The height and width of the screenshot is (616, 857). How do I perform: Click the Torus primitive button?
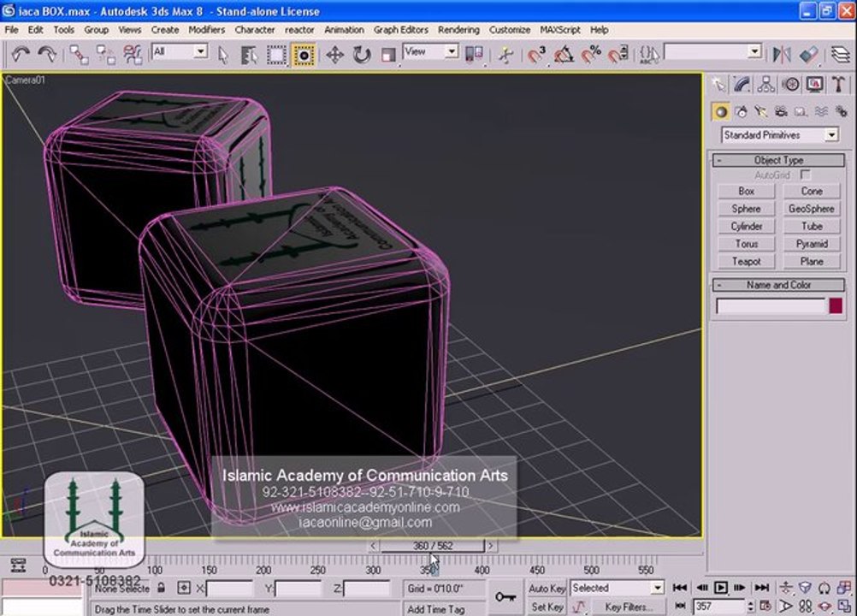(746, 244)
